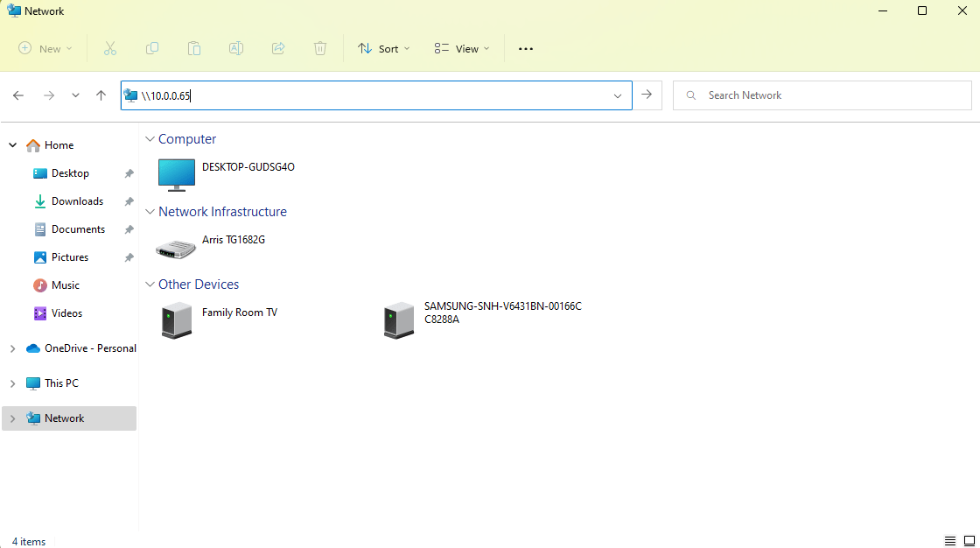This screenshot has width=980, height=548.
Task: Click the pin icon next to Downloads
Action: [129, 201]
